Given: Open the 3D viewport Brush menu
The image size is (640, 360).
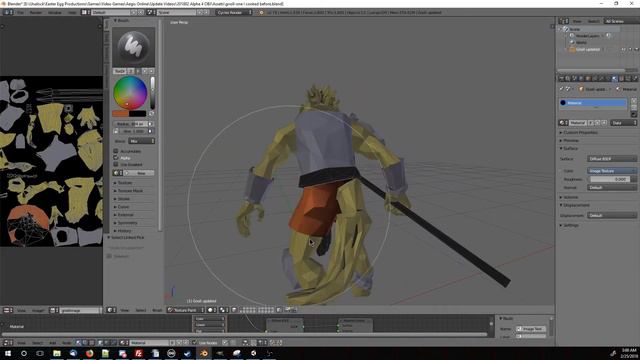Looking at the screenshot, I should 157,310.
